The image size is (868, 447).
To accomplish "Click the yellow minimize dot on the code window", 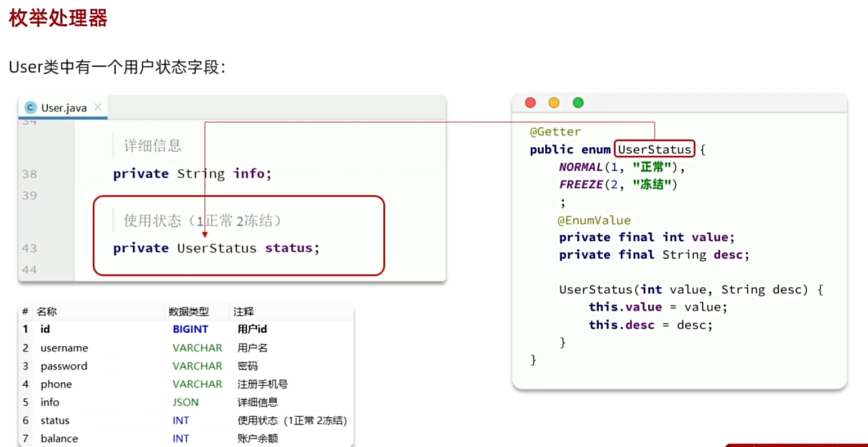I will point(554,102).
